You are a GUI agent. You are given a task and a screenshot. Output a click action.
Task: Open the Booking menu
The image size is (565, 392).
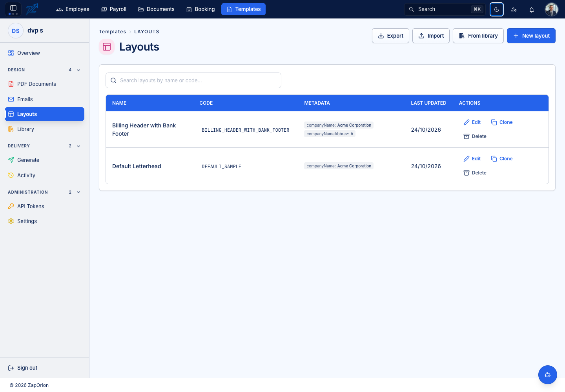tap(200, 9)
